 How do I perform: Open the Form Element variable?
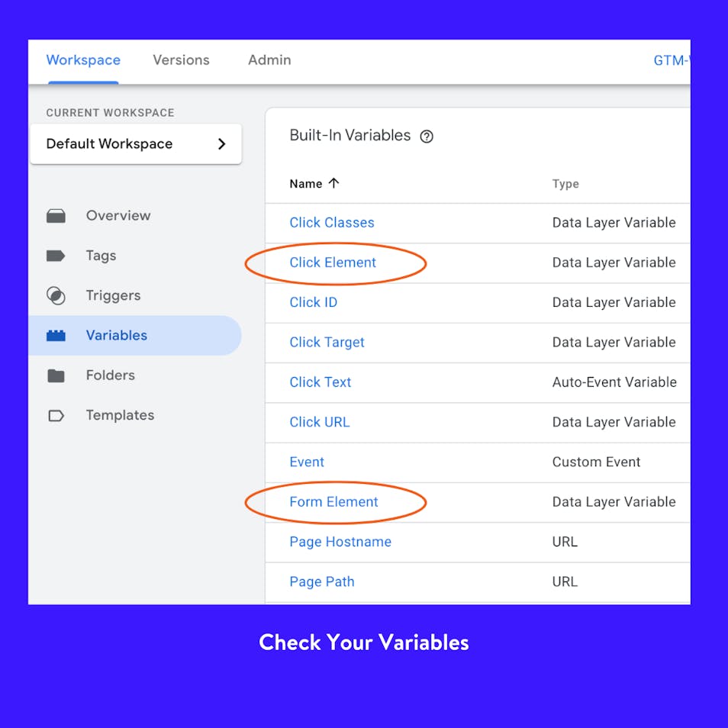(x=333, y=502)
